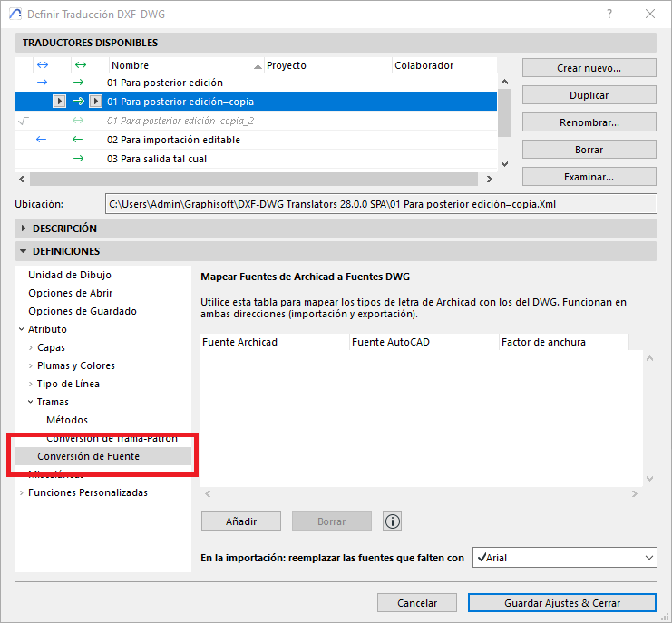672x623 pixels.
Task: Collapse the DEFINICIONES section
Action: point(24,251)
